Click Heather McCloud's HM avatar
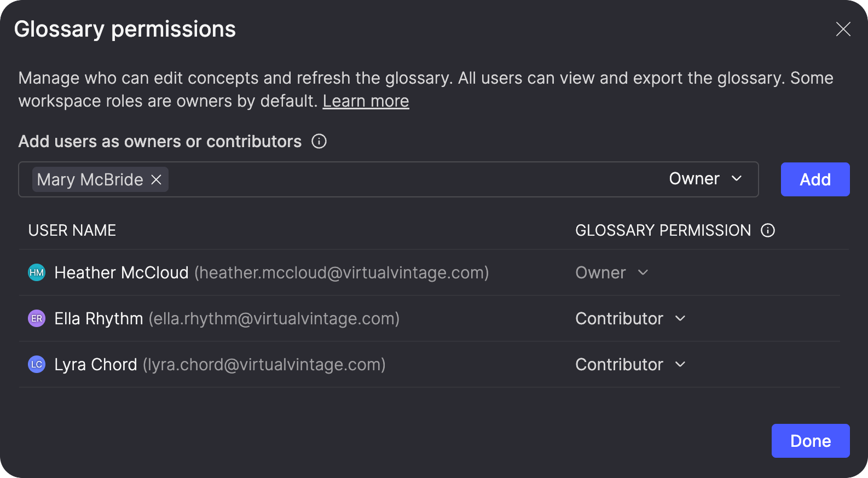Screen dimensions: 868x478 (37, 272)
